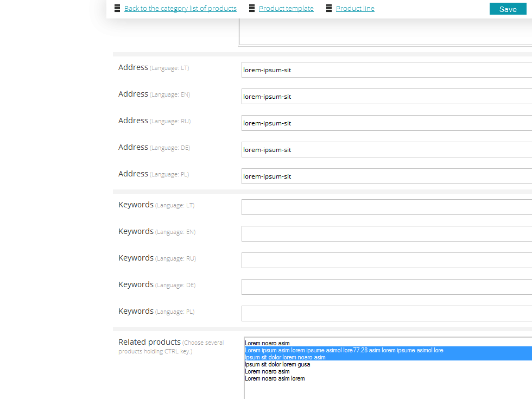532x399 pixels.
Task: Focus the Keywords LT input
Action: click(387, 207)
